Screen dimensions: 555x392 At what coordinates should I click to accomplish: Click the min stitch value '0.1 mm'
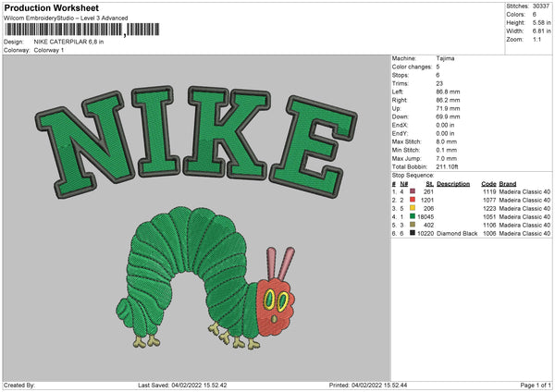pos(447,151)
